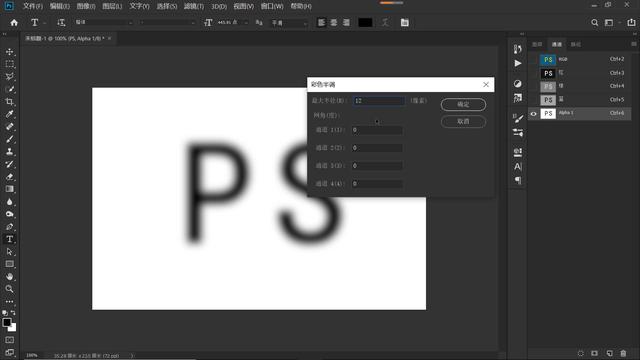Select the Crop tool

coord(9,102)
